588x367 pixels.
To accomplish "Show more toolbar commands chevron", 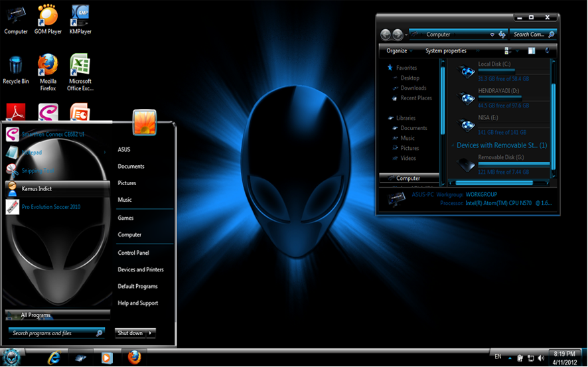I will pyautogui.click(x=478, y=50).
